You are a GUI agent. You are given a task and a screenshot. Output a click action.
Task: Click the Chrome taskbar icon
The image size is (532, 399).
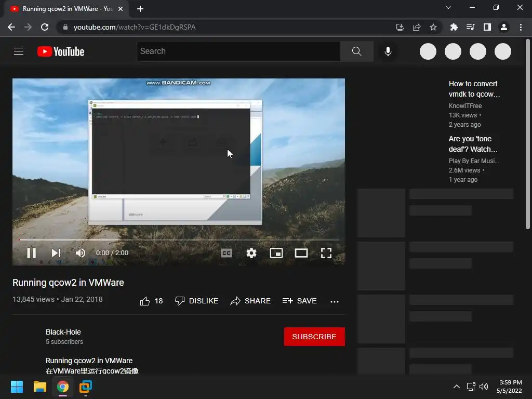coord(63,387)
